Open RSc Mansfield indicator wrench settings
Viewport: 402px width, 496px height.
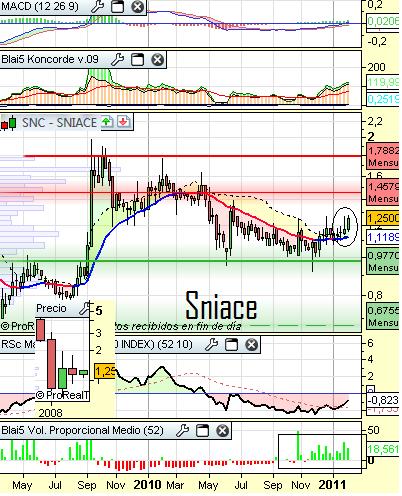211,345
